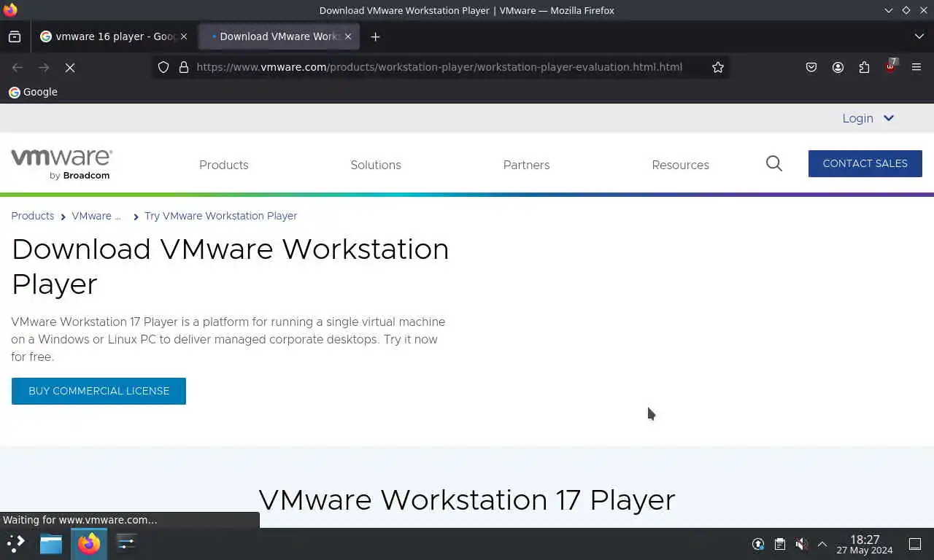
Task: Click the VMware ... breadcrumb link
Action: (96, 216)
